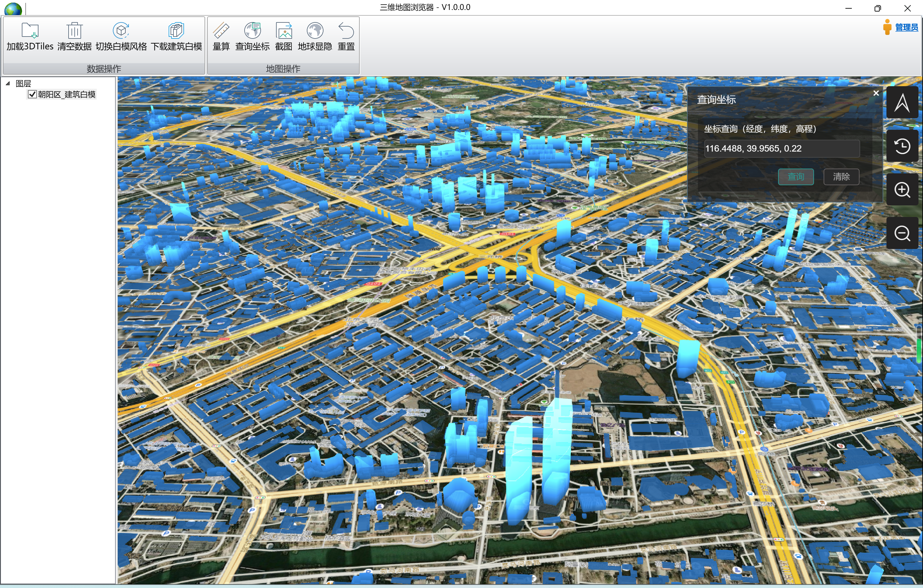The height and width of the screenshot is (588, 923).
Task: Close the 查询坐标 panel
Action: coord(876,93)
